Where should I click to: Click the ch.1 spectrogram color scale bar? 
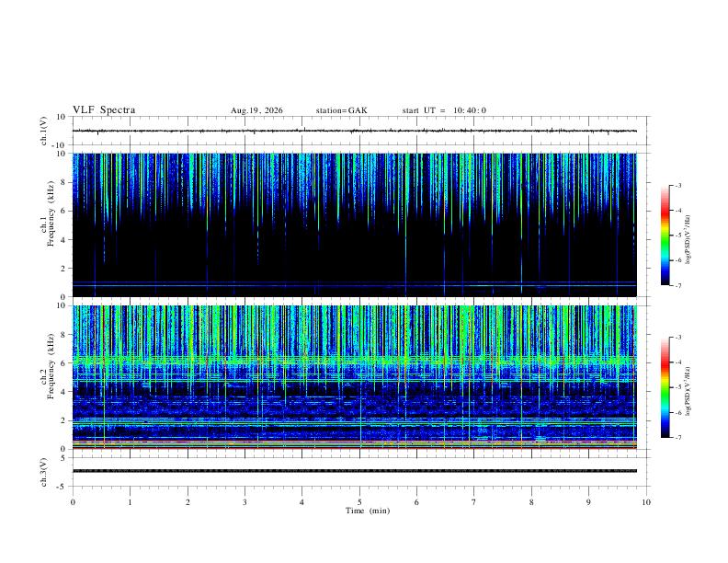pos(665,236)
